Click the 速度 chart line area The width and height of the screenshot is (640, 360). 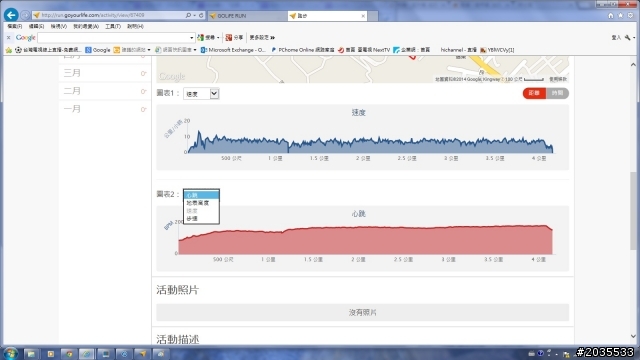point(371,143)
